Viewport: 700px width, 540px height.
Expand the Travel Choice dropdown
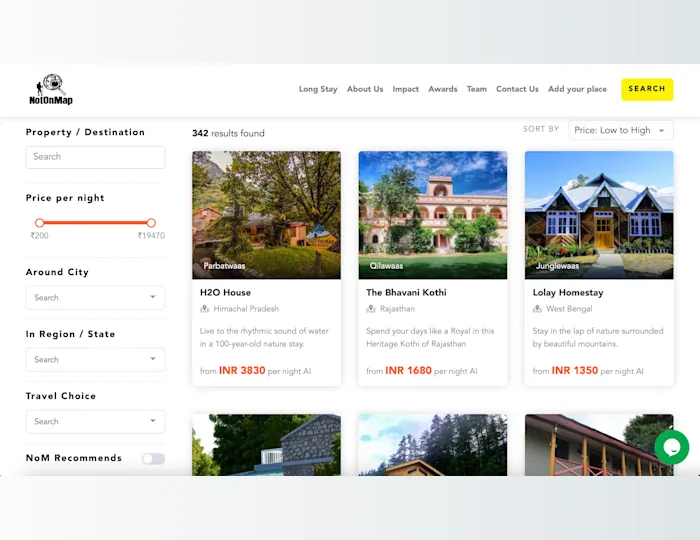point(95,422)
